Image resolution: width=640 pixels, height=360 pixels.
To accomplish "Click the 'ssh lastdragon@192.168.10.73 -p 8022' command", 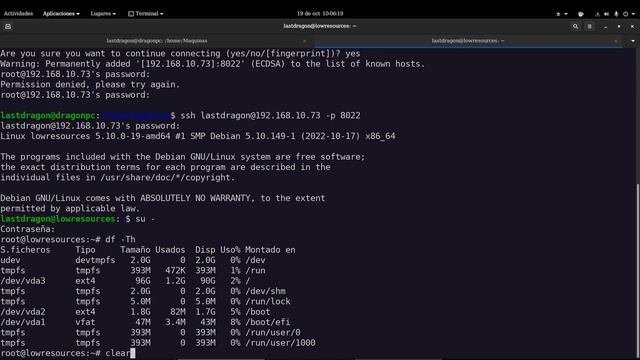I will tap(270, 116).
